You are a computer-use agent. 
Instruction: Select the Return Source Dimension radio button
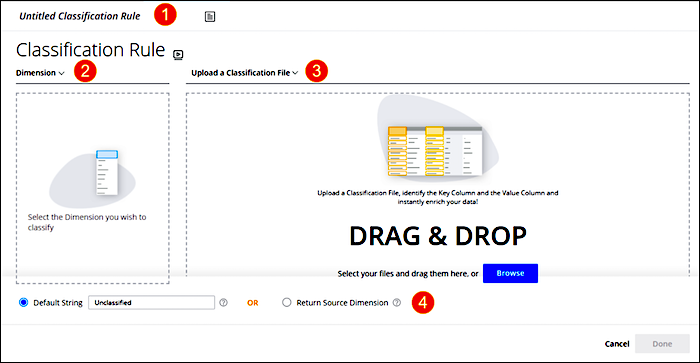[x=287, y=303]
